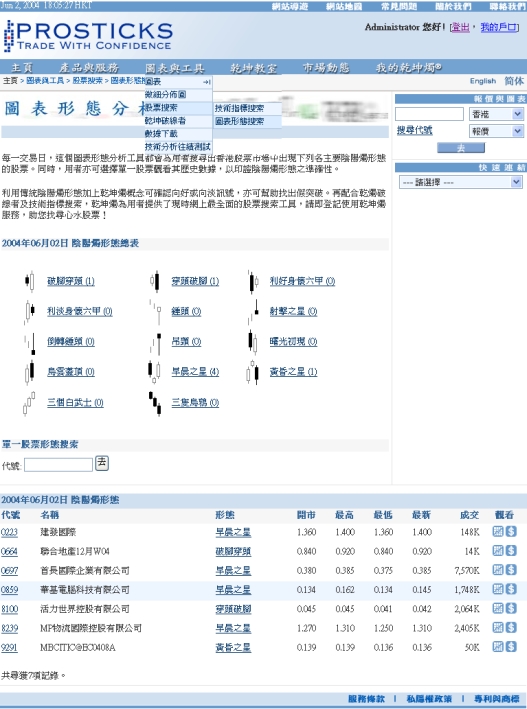This screenshot has width=527, height=709.
Task: Click 去 button beside 代號 field
Action: [x=102, y=463]
